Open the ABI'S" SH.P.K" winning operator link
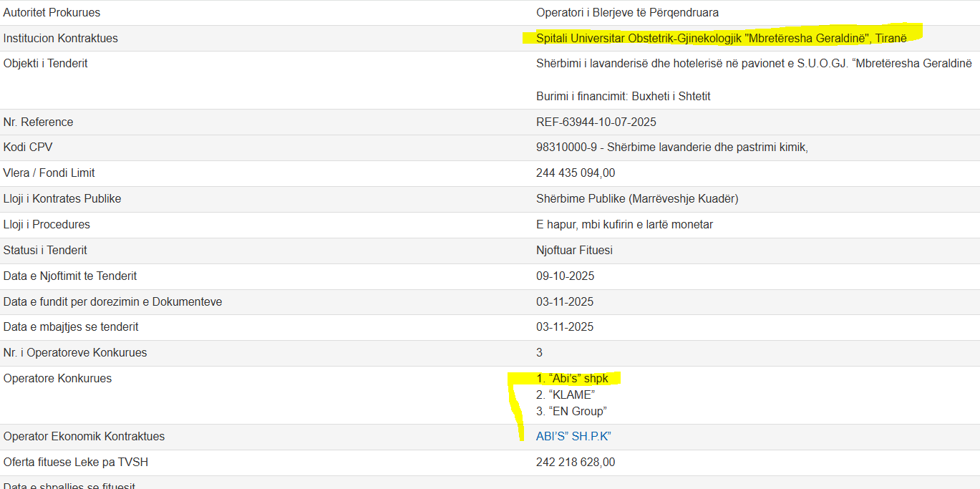The image size is (980, 489). click(x=573, y=437)
